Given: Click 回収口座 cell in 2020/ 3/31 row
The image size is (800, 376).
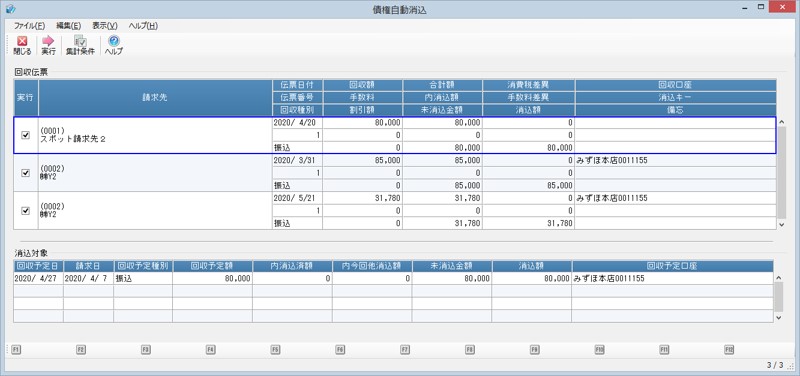Looking at the screenshot, I should pyautogui.click(x=676, y=161).
